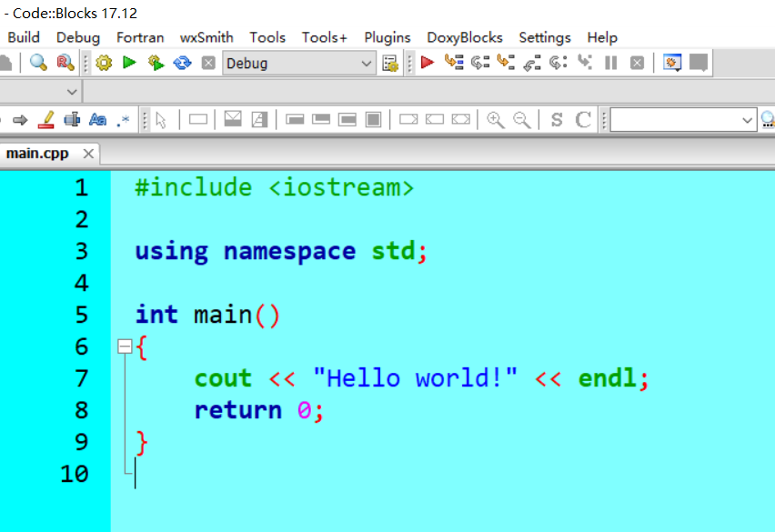
Task: Toggle the regex search icon
Action: [x=124, y=120]
